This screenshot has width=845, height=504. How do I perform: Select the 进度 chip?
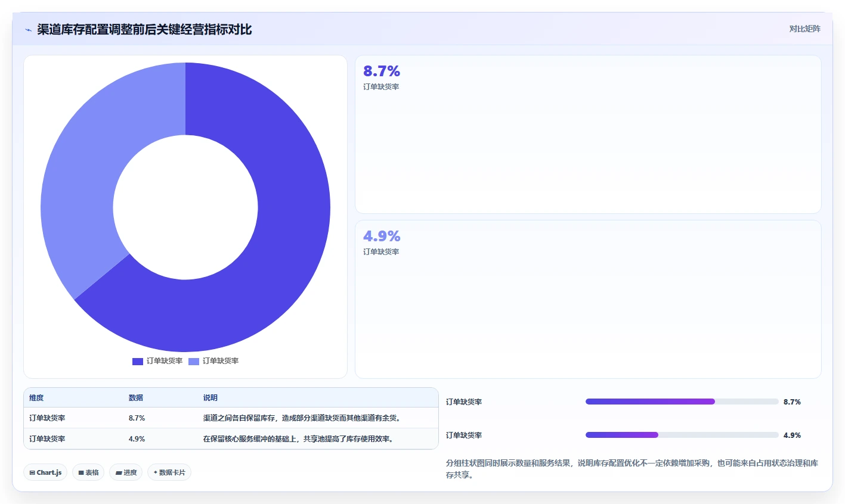[x=126, y=472]
